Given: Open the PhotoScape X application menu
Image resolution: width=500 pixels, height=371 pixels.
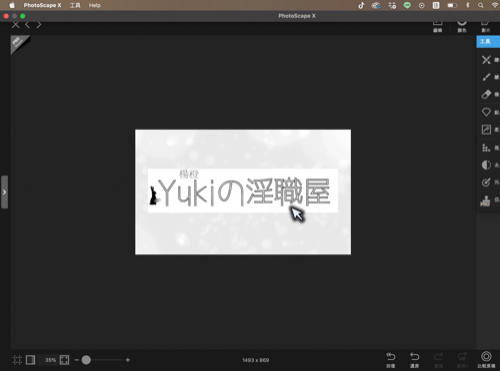Looking at the screenshot, I should [42, 5].
